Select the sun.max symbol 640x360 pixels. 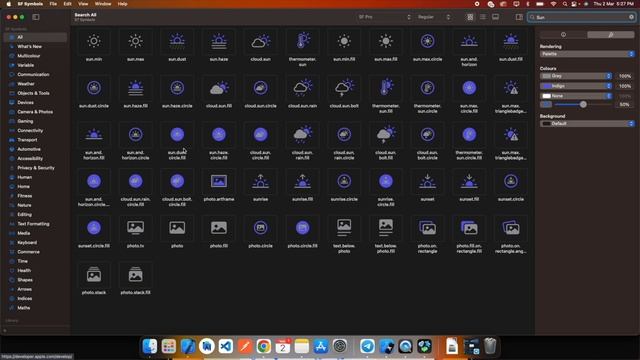tap(136, 41)
